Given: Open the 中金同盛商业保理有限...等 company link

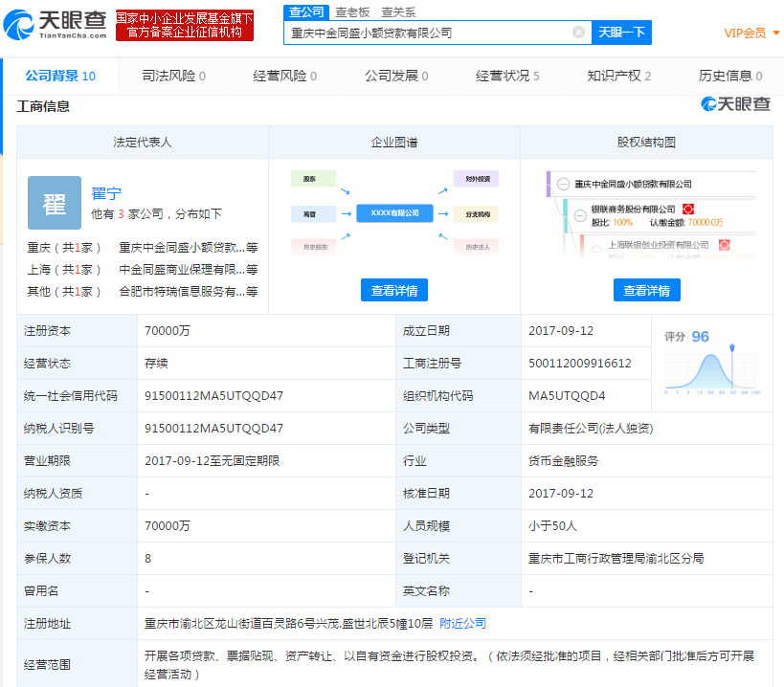Looking at the screenshot, I should click(x=189, y=269).
